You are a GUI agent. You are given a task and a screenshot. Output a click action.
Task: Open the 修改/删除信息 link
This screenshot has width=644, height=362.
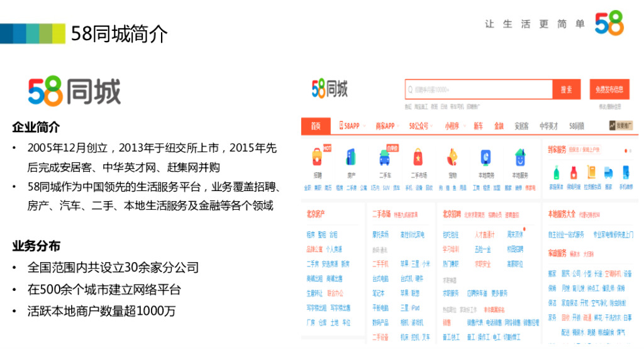pos(609,107)
